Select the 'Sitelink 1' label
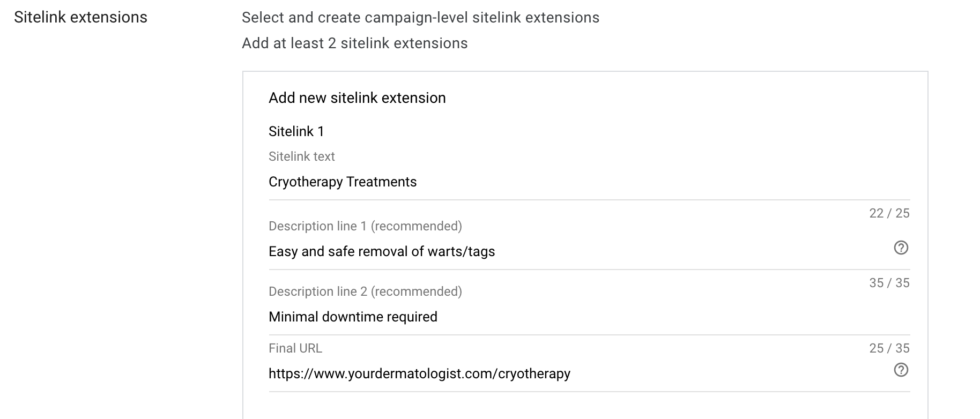Viewport: 980px width, 419px height. [x=296, y=131]
